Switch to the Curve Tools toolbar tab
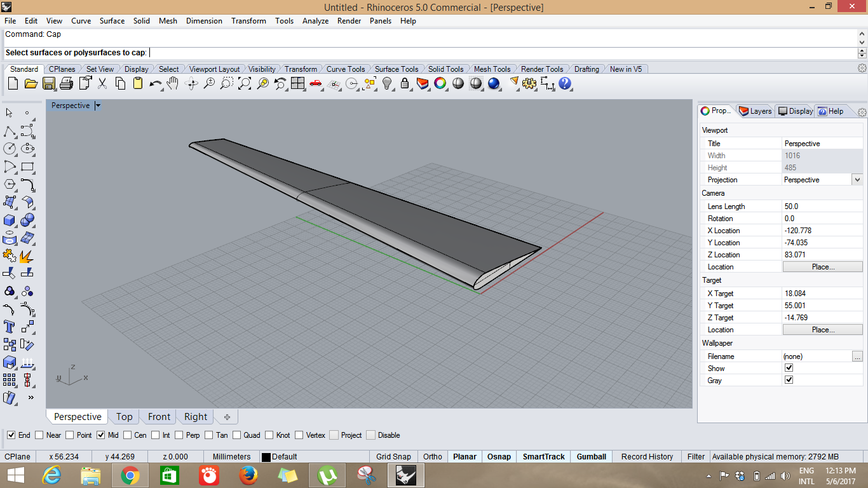Image resolution: width=868 pixels, height=488 pixels. (x=346, y=69)
